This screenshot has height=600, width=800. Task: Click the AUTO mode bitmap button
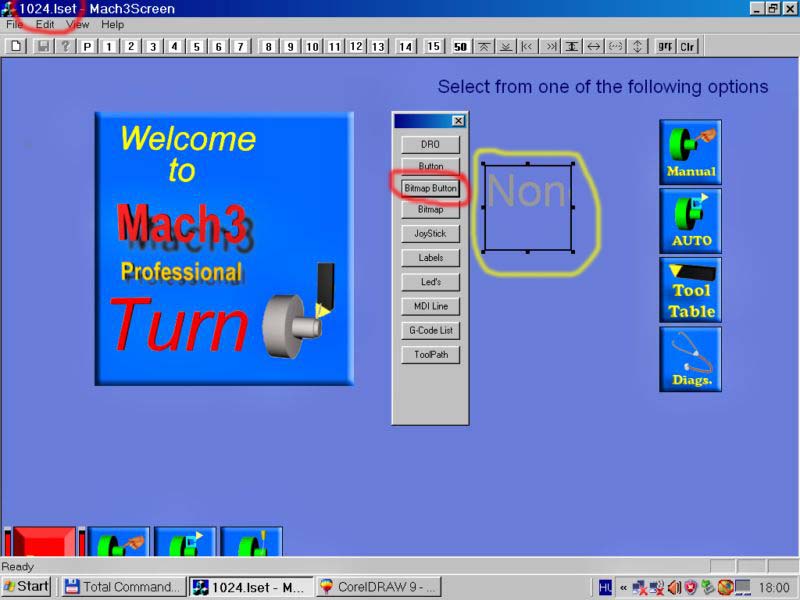pos(690,221)
